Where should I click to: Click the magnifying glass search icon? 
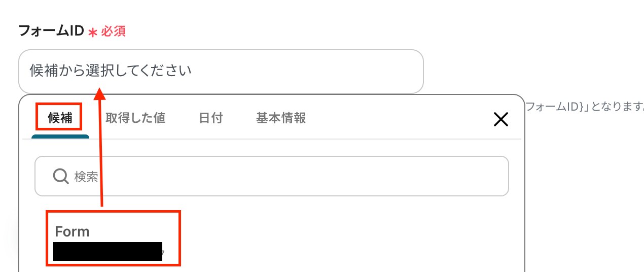tap(61, 176)
